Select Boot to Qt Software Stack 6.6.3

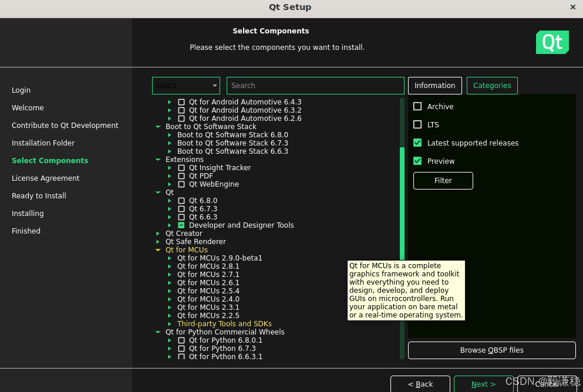point(232,151)
